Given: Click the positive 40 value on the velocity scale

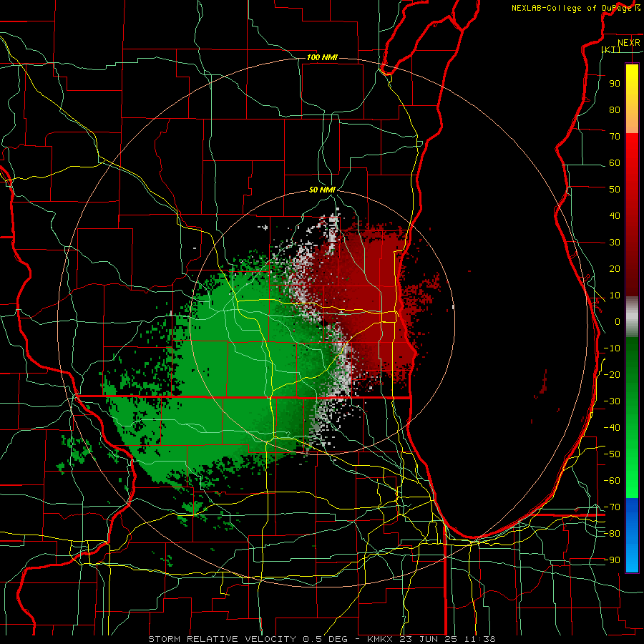Looking at the screenshot, I should pyautogui.click(x=615, y=216).
